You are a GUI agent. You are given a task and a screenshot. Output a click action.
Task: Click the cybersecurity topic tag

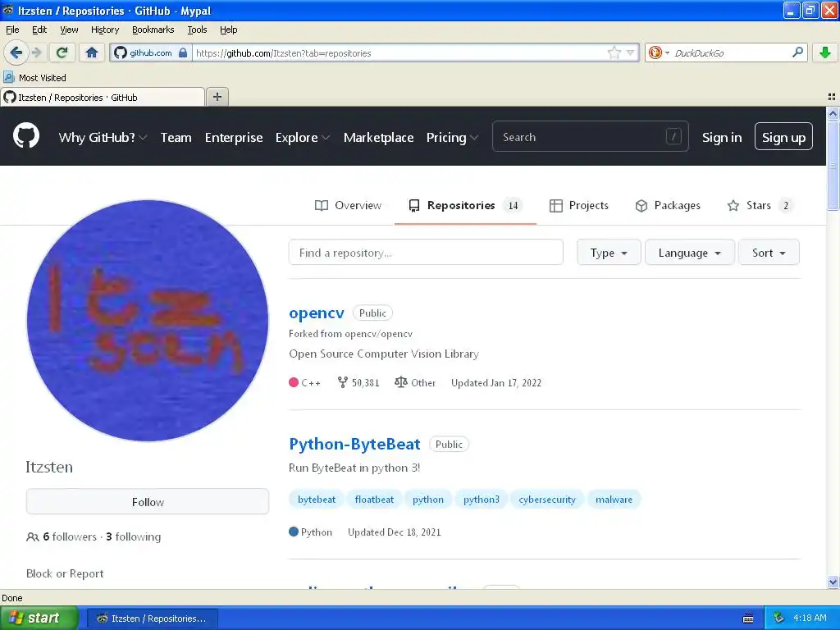(547, 500)
